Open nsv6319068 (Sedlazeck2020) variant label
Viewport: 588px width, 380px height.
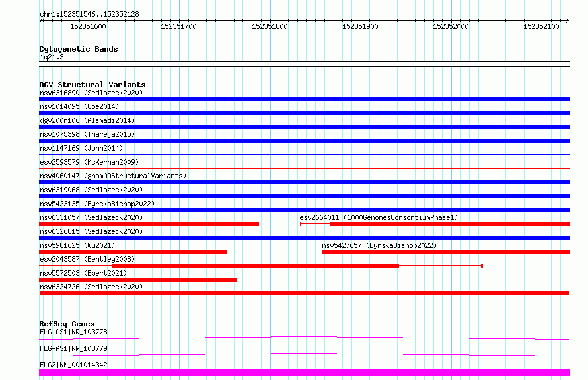point(91,190)
